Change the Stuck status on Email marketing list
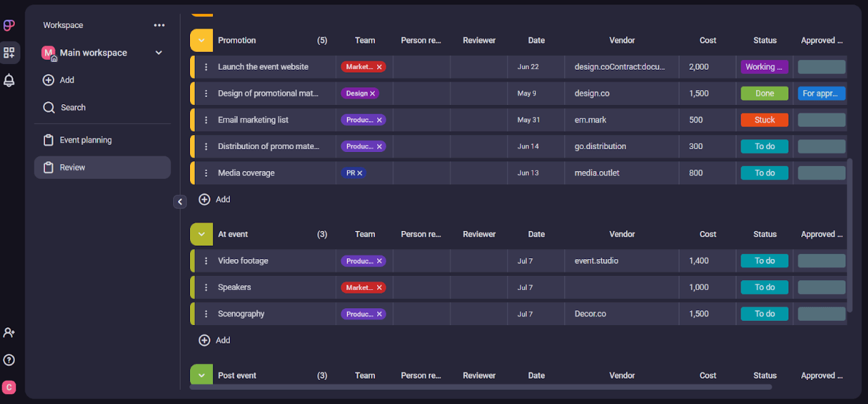 (x=764, y=120)
